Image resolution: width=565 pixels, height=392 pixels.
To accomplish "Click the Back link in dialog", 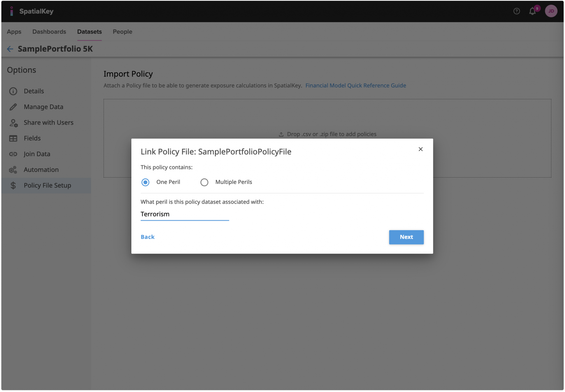I will point(148,237).
